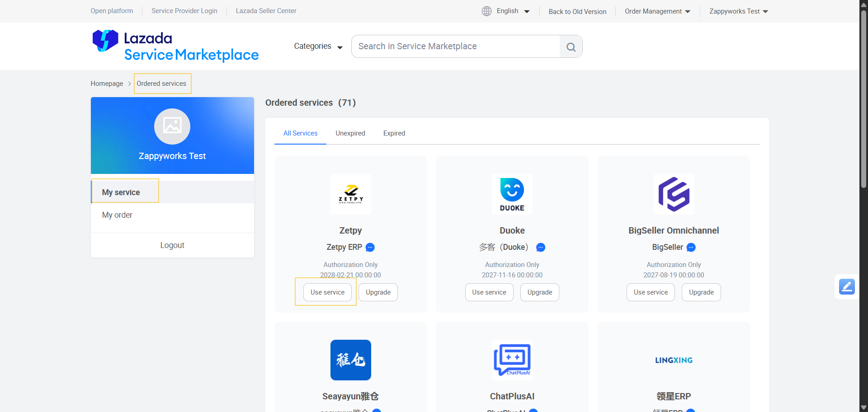Click the profile avatar placeholder image
This screenshot has width=868, height=412.
coord(172,126)
